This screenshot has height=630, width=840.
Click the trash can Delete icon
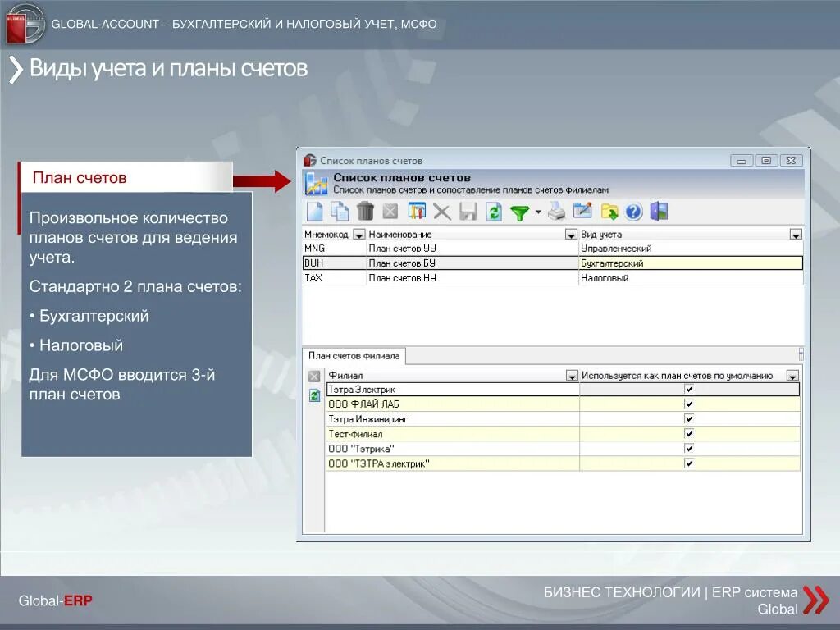365,212
